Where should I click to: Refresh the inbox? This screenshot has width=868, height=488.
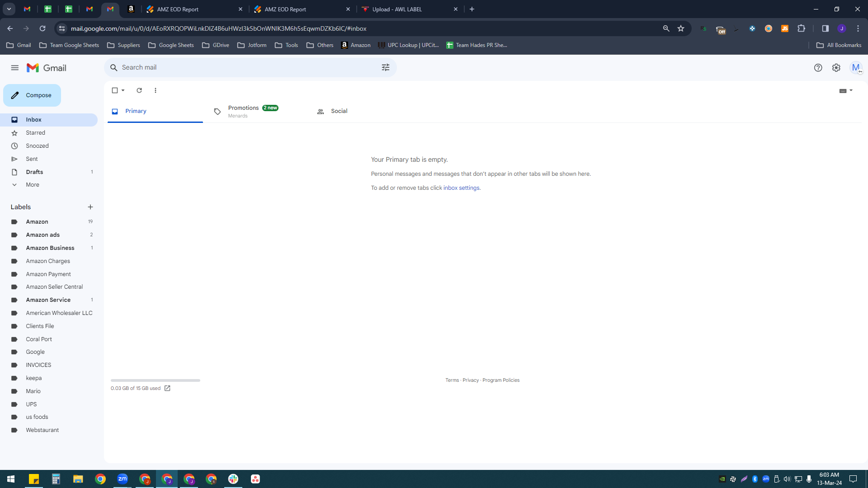point(139,90)
